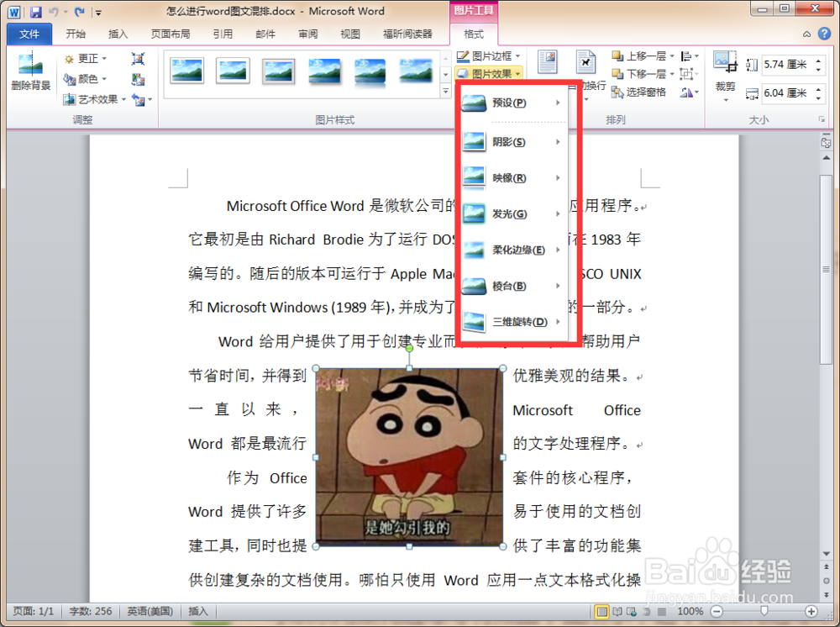Viewport: 840px width, 627px height.
Task: Open the 文件 file tab
Action: coord(29,34)
